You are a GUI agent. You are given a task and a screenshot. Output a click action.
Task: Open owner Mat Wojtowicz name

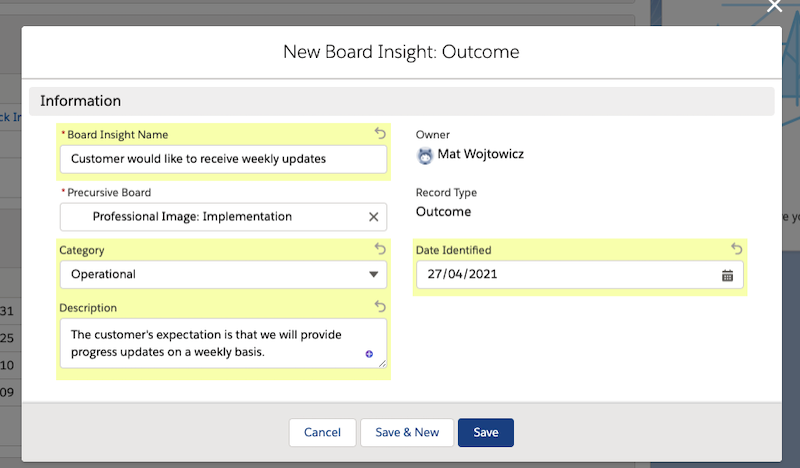[481, 154]
